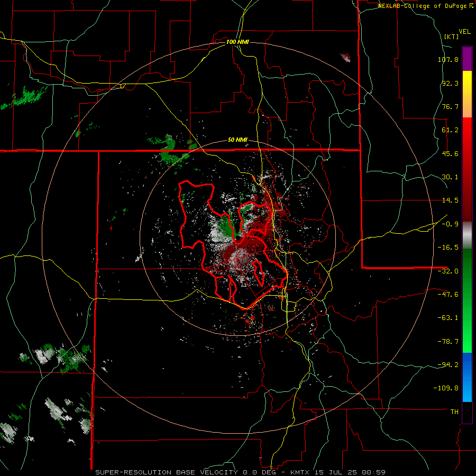Click the 14.5 velocity scale value
This screenshot has width=476, height=476.
coord(450,200)
